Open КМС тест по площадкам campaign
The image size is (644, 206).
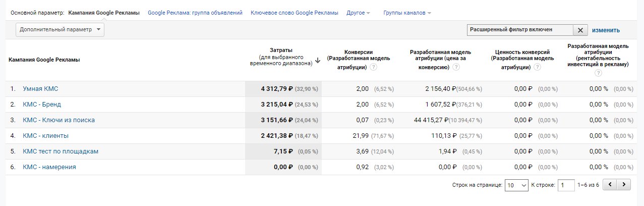pos(61,151)
